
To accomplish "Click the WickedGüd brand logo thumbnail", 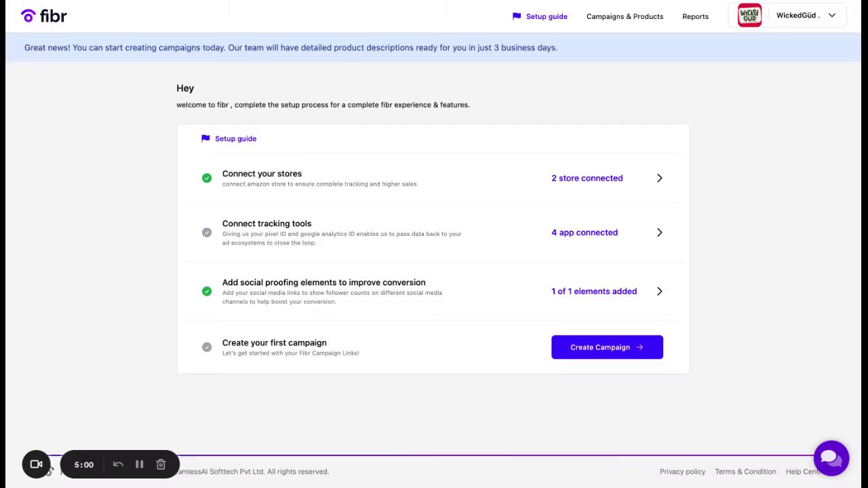I will pos(749,16).
